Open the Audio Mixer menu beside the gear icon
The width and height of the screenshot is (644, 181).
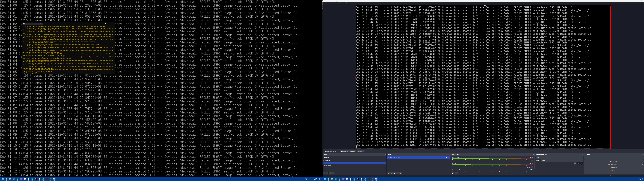click(457, 173)
